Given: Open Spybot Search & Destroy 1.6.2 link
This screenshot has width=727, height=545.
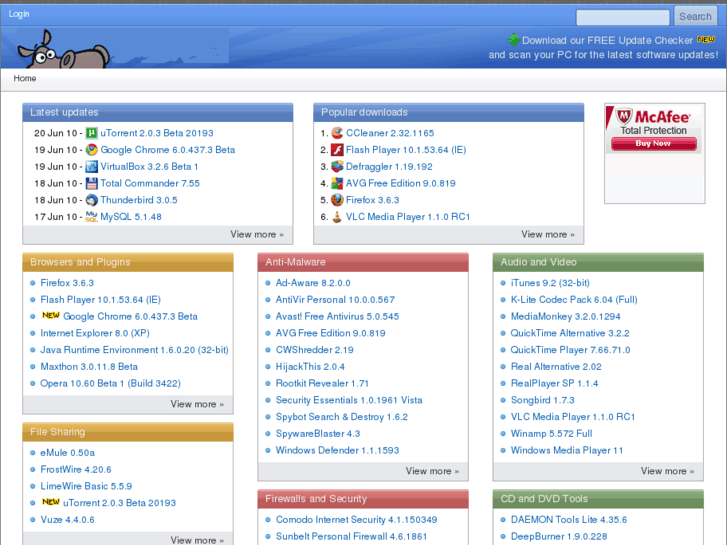Looking at the screenshot, I should pos(342,417).
